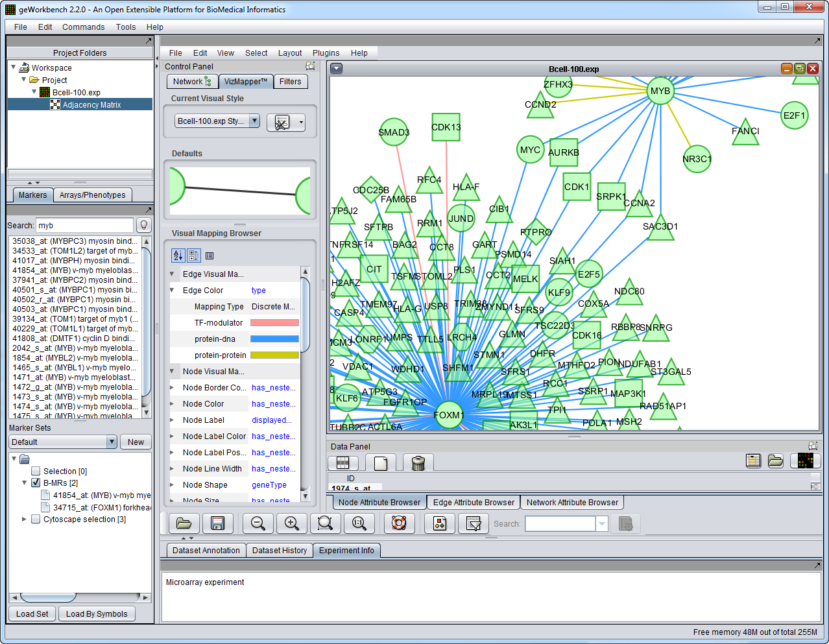Click the zoom 1:1 magnifier icon
The height and width of the screenshot is (644, 829).
tap(359, 523)
